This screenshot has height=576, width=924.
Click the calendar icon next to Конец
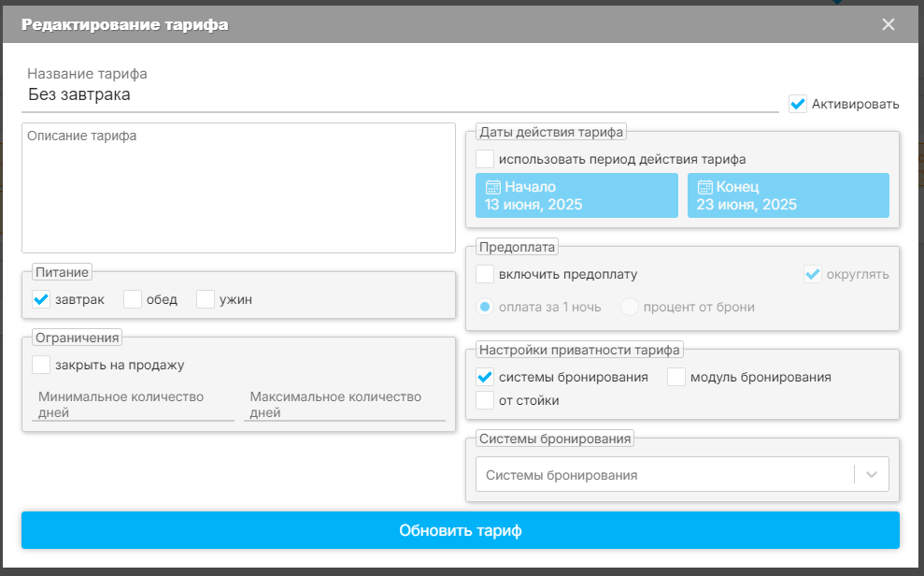pos(704,187)
